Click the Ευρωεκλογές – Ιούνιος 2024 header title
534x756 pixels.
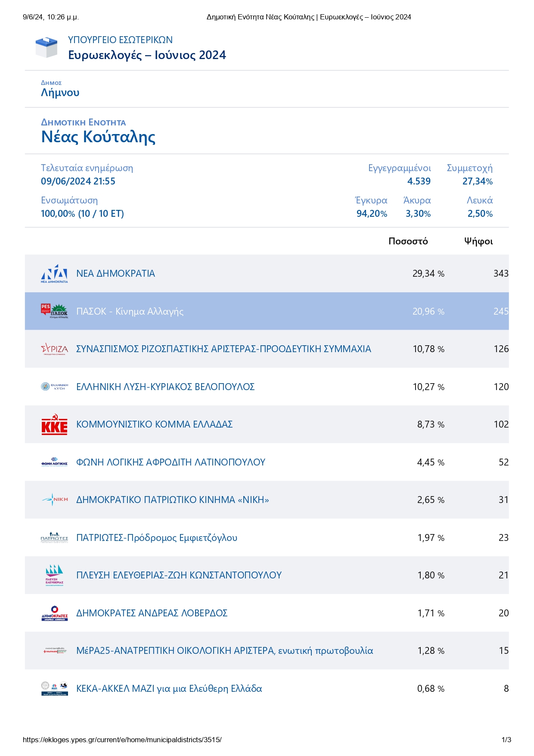[147, 55]
